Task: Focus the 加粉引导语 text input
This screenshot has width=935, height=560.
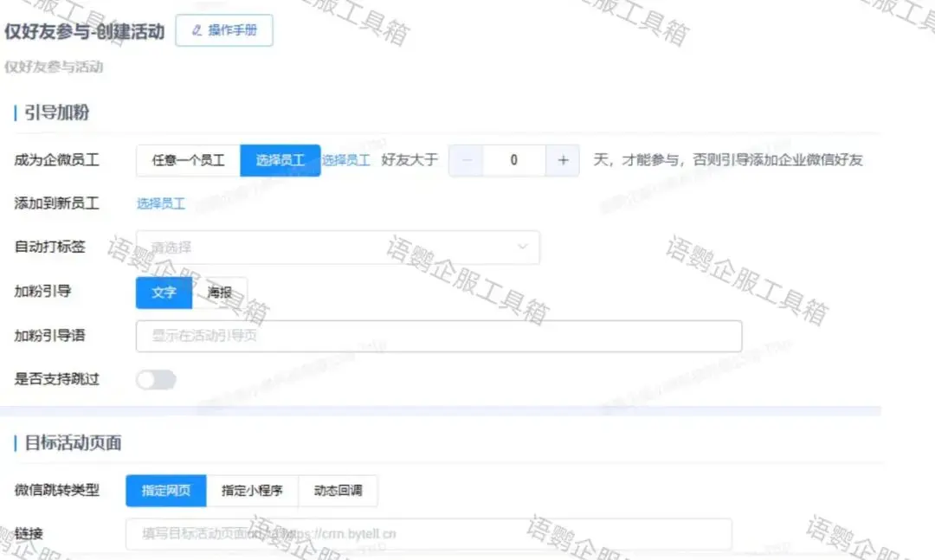Action: tap(438, 336)
